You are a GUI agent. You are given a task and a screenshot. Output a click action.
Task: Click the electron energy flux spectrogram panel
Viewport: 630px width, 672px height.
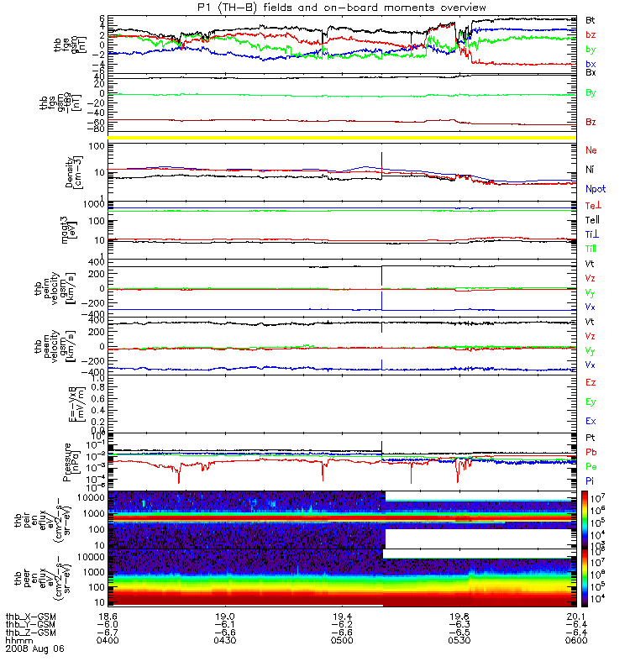coord(342,578)
